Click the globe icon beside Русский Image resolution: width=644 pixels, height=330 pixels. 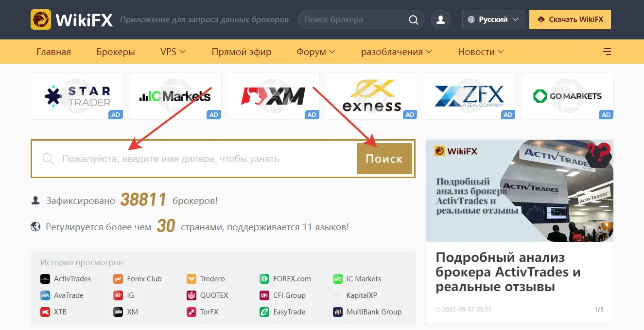click(x=470, y=20)
